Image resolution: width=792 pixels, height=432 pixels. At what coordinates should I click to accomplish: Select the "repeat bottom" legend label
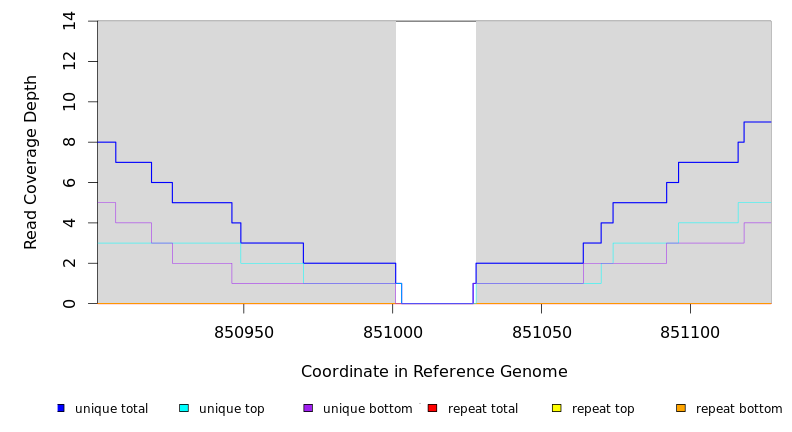[x=739, y=409]
